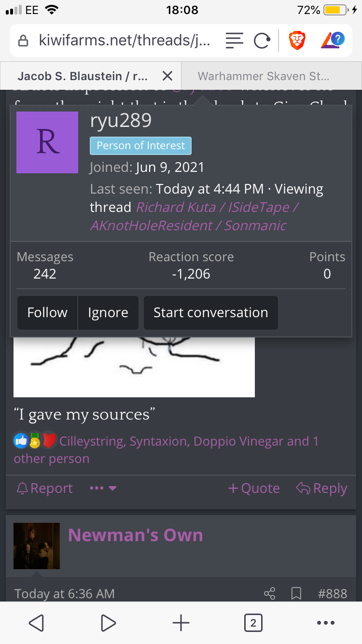
Task: Quote this post
Action: (254, 489)
